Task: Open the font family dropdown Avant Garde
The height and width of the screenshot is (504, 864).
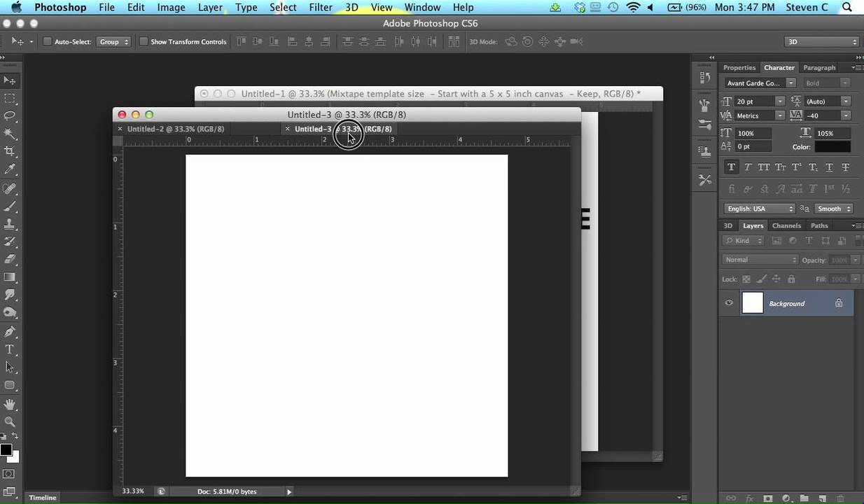Action: 790,83
